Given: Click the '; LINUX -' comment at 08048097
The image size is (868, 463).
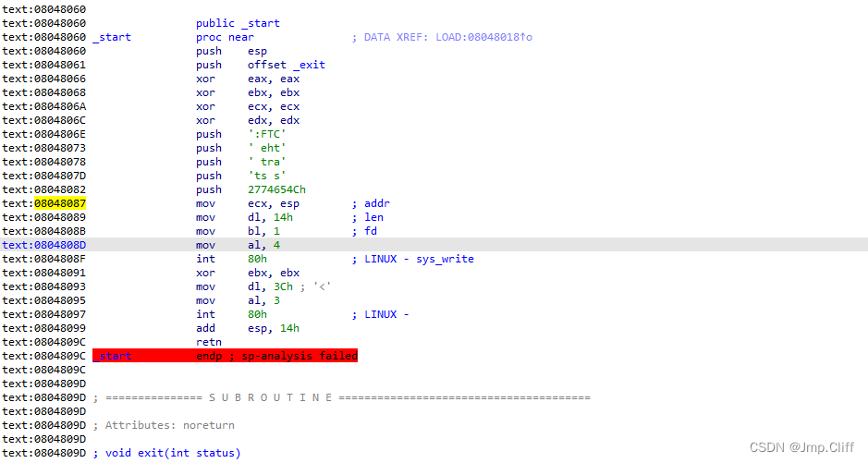Looking at the screenshot, I should pyautogui.click(x=380, y=314).
